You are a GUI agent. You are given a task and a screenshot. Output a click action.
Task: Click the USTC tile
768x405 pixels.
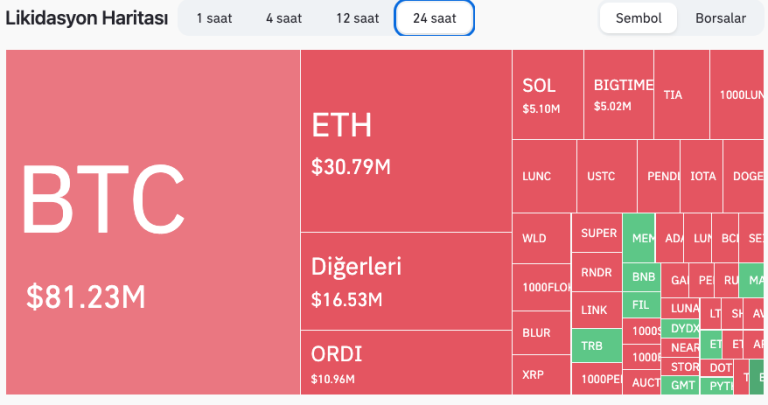[606, 176]
